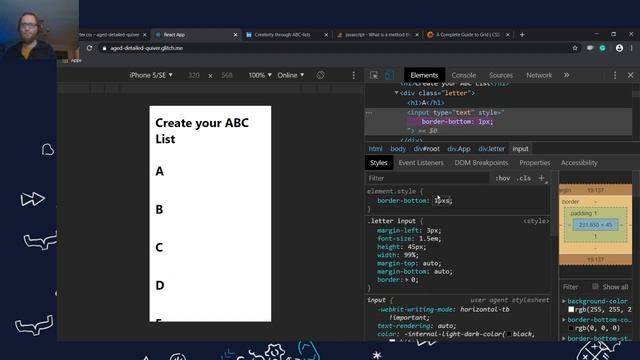This screenshot has width=640, height=360.
Task: Toggle element classes with .cls
Action: click(x=524, y=178)
